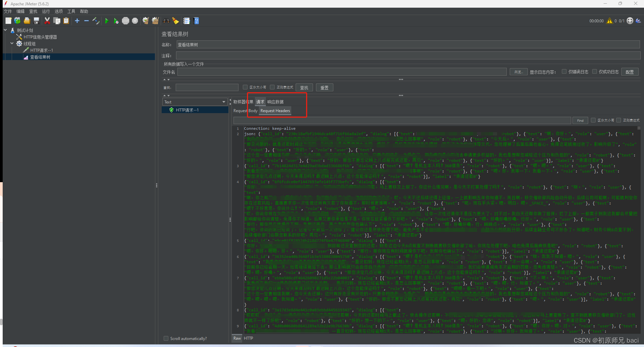Collapse the 测试计划 tree node arrow

pos(5,30)
